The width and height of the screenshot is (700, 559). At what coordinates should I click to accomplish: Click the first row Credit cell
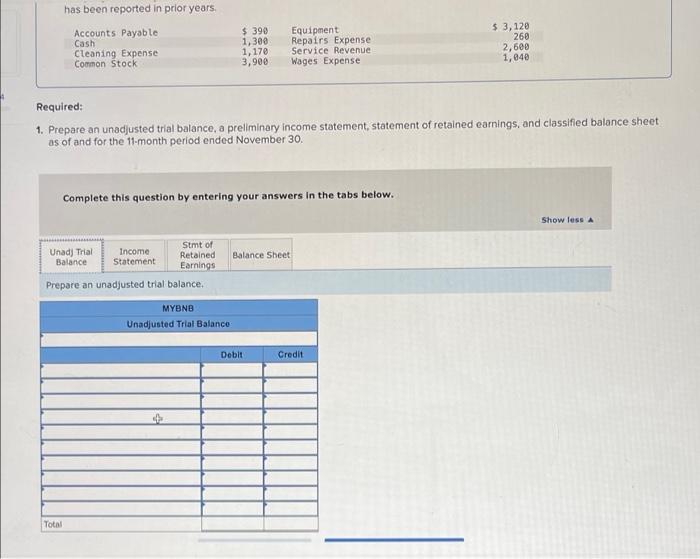click(x=291, y=370)
